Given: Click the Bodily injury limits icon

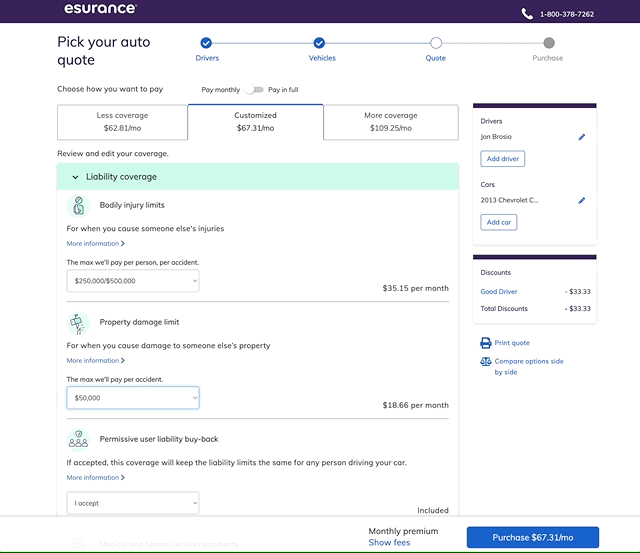Looking at the screenshot, I should click(78, 206).
